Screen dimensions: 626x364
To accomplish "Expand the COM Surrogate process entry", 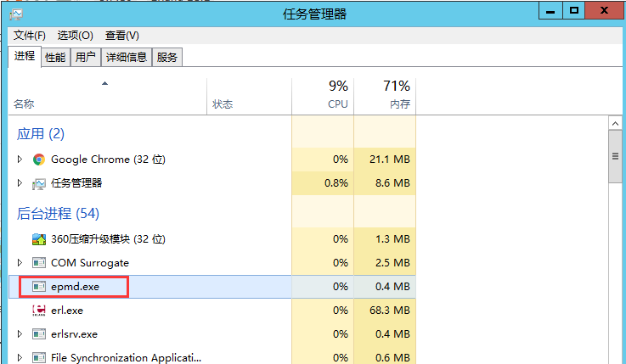I will 20,263.
